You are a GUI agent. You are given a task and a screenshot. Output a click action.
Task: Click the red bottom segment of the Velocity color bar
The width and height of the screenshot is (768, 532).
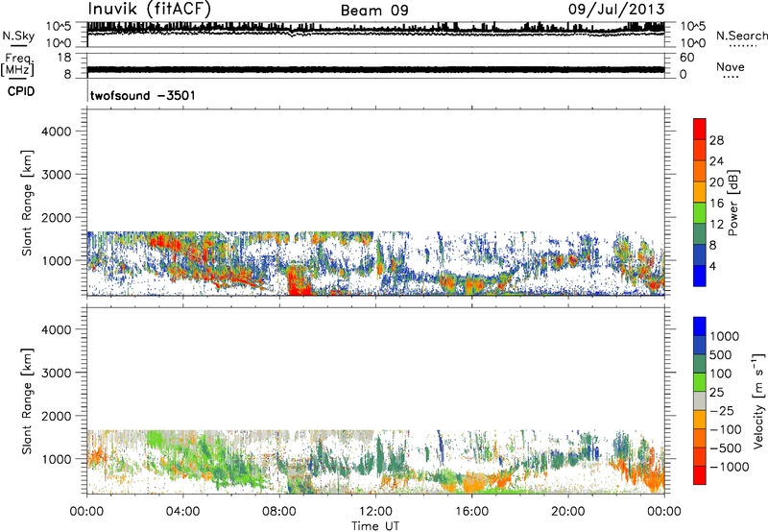click(x=700, y=475)
